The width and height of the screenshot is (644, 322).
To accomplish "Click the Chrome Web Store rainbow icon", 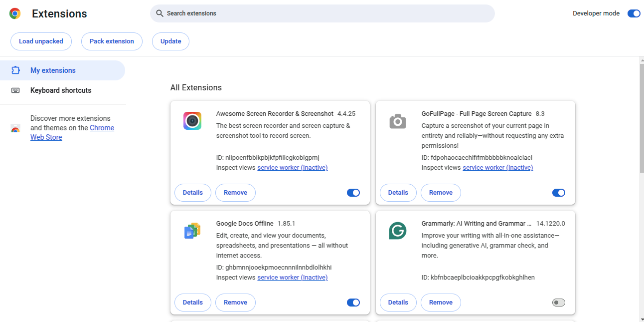I will (x=15, y=129).
